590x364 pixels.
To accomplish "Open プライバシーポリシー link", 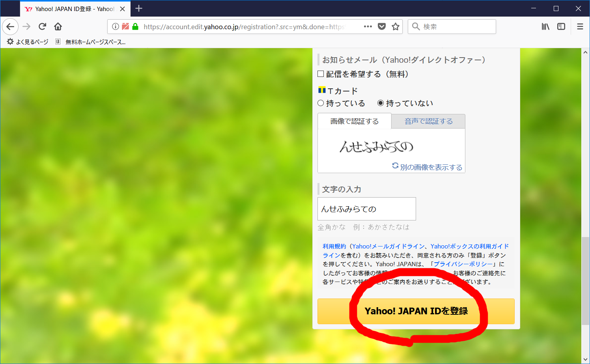I will click(463, 264).
